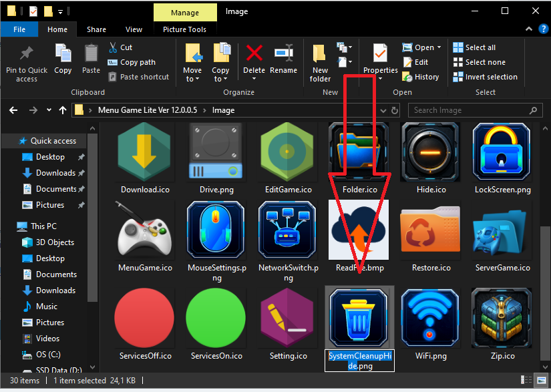The image size is (551, 392).
Task: Open the Picture Tools tab
Action: [184, 29]
